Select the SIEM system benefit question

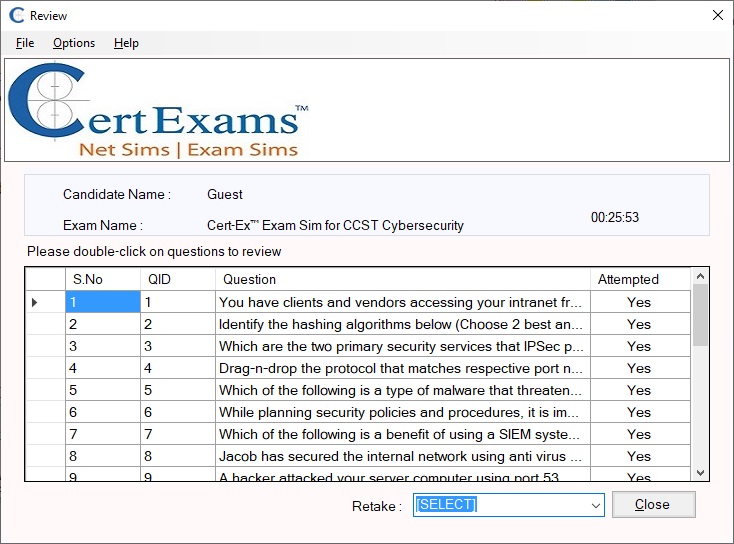[400, 434]
